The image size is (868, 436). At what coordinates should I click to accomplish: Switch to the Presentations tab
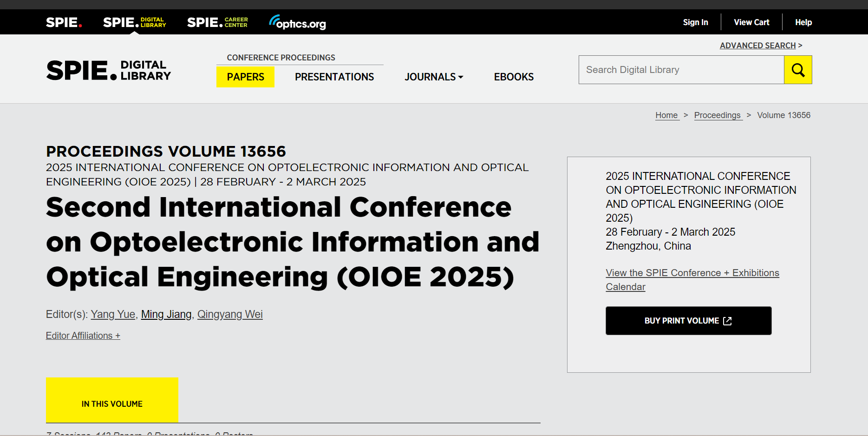pos(334,77)
